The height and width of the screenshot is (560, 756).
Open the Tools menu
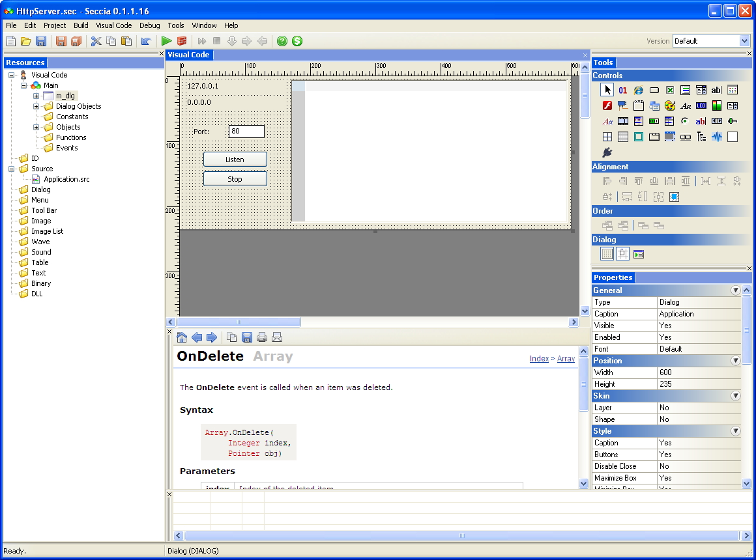pos(175,25)
